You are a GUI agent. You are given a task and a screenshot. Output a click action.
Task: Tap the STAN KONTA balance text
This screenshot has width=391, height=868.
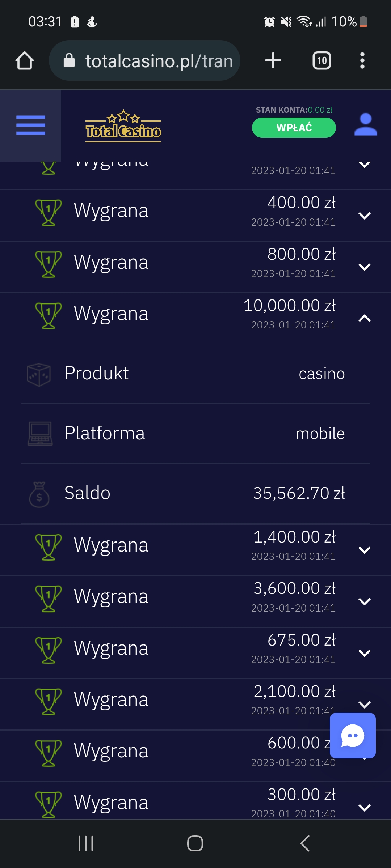click(x=294, y=110)
